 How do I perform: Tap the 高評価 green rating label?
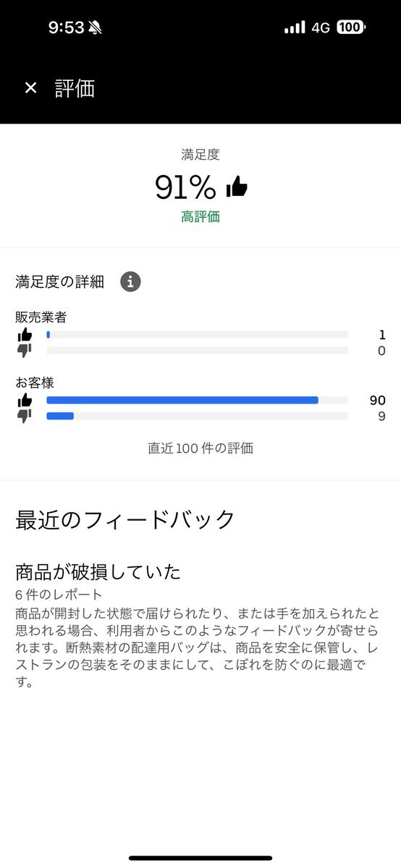pos(200,217)
